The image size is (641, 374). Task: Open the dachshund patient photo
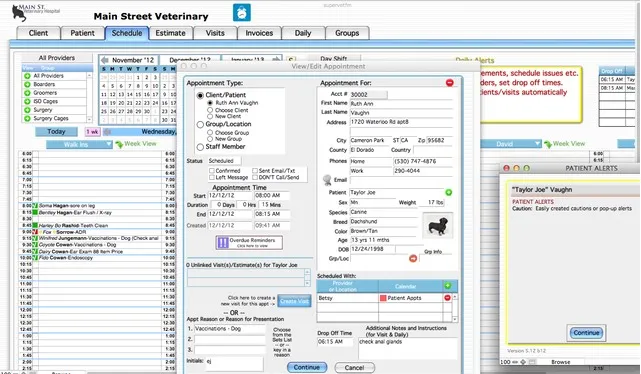(437, 225)
